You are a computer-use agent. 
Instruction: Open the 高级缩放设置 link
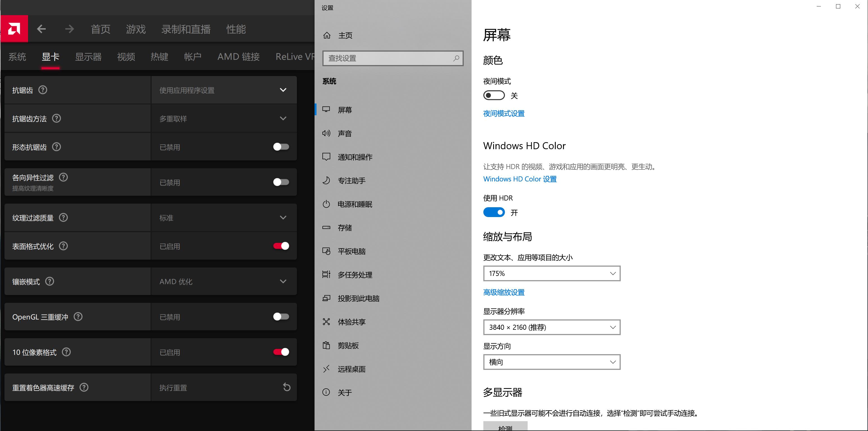(504, 292)
